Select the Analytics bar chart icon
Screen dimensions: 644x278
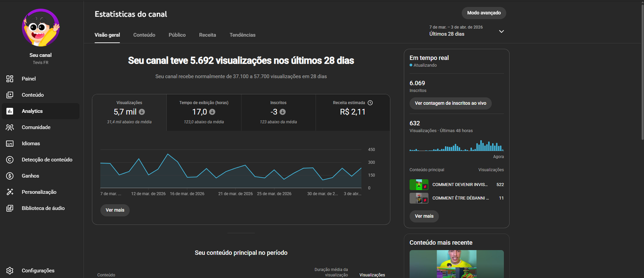click(x=10, y=111)
